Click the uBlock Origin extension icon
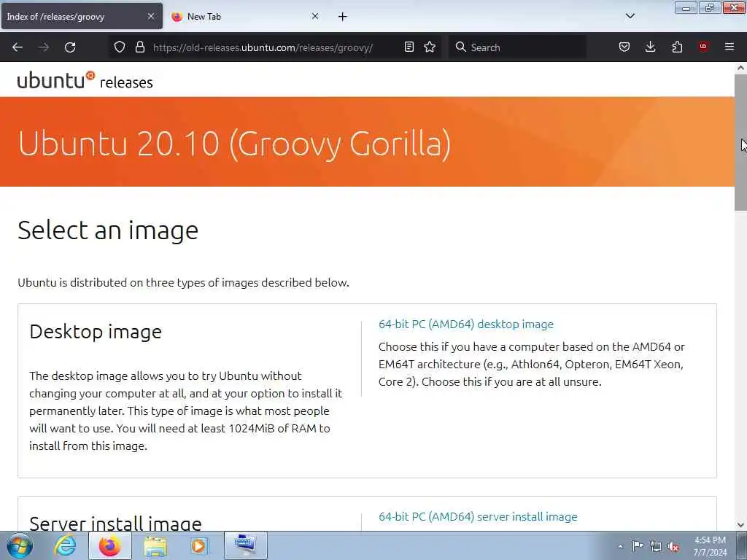Image resolution: width=747 pixels, height=560 pixels. click(703, 47)
